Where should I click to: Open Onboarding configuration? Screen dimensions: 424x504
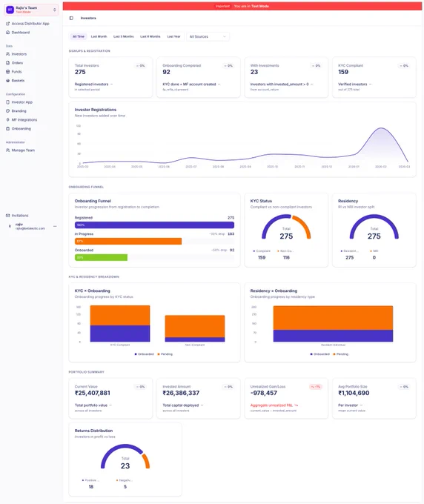tap(21, 128)
